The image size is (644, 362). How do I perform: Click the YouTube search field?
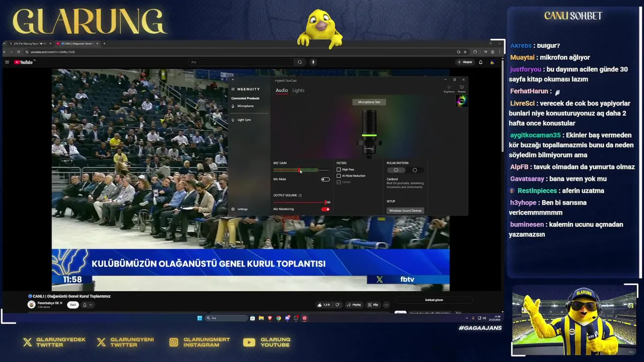[x=240, y=62]
